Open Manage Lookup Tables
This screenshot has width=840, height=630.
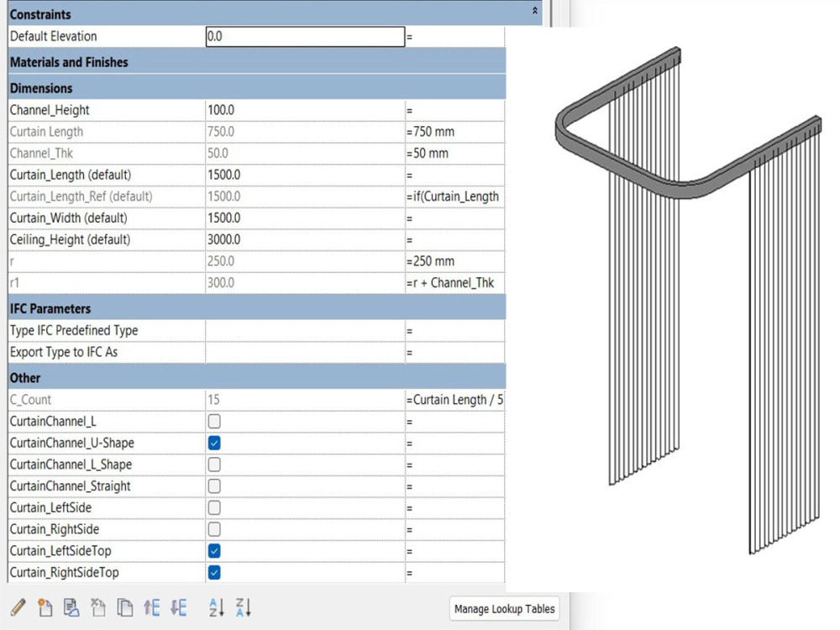pyautogui.click(x=504, y=608)
